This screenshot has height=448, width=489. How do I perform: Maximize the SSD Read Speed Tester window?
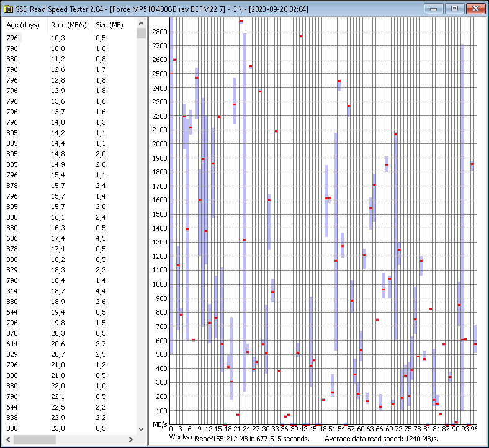[454, 9]
